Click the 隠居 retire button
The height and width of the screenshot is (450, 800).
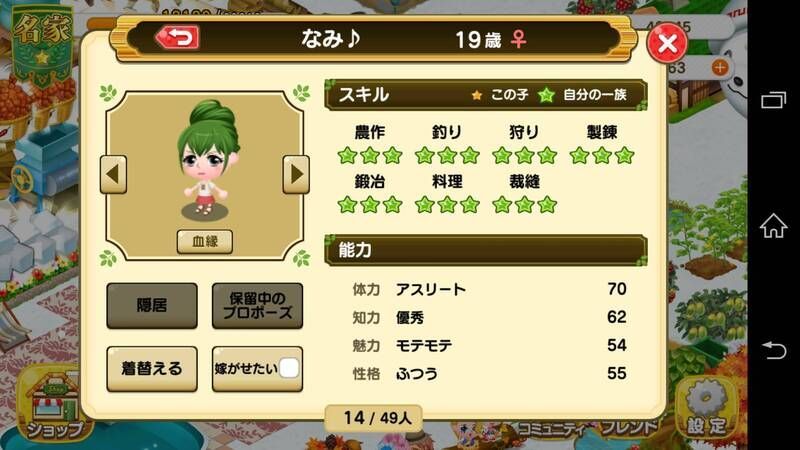point(152,306)
